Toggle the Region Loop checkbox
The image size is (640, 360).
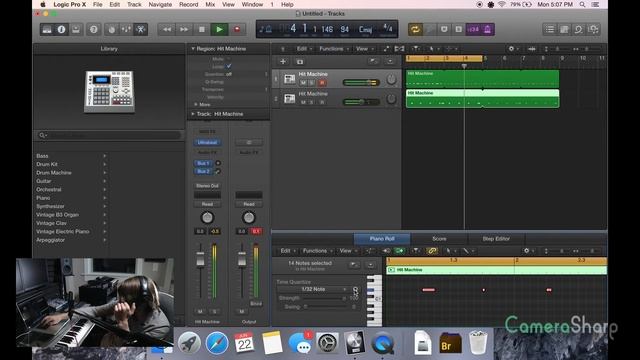[229, 66]
